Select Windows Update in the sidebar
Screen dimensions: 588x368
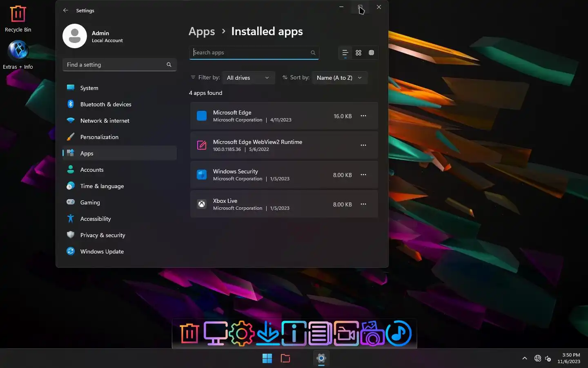pyautogui.click(x=120, y=251)
